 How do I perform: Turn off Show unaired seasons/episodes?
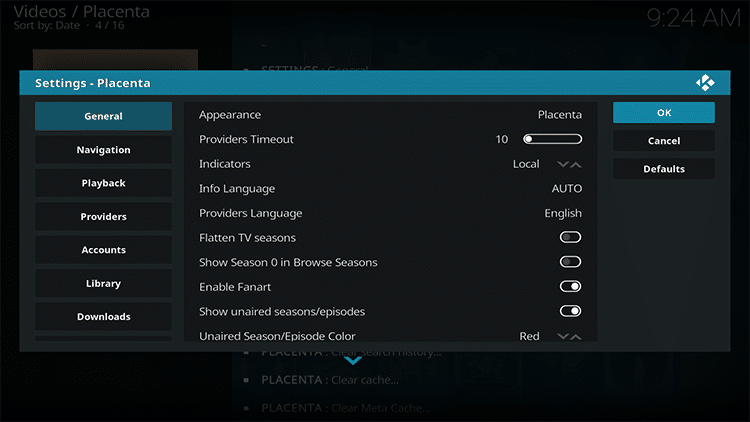[x=571, y=311]
